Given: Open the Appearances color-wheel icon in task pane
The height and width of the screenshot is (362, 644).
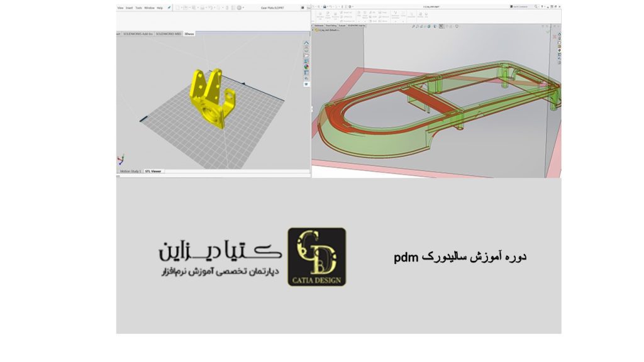Looking at the screenshot, I should click(x=306, y=66).
